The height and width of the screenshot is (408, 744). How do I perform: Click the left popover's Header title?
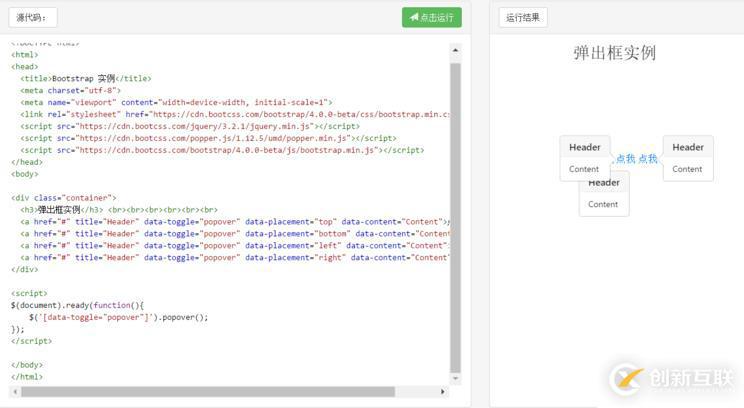click(x=585, y=147)
